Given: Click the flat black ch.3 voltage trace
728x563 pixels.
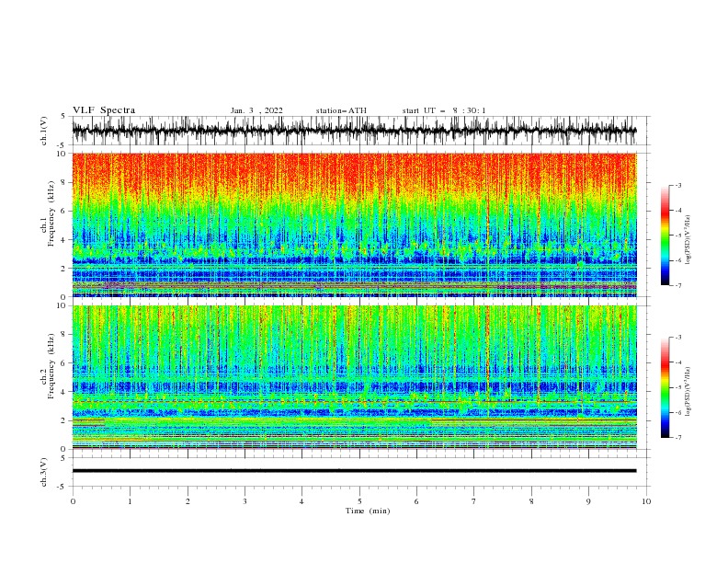Looking at the screenshot, I should click(354, 471).
